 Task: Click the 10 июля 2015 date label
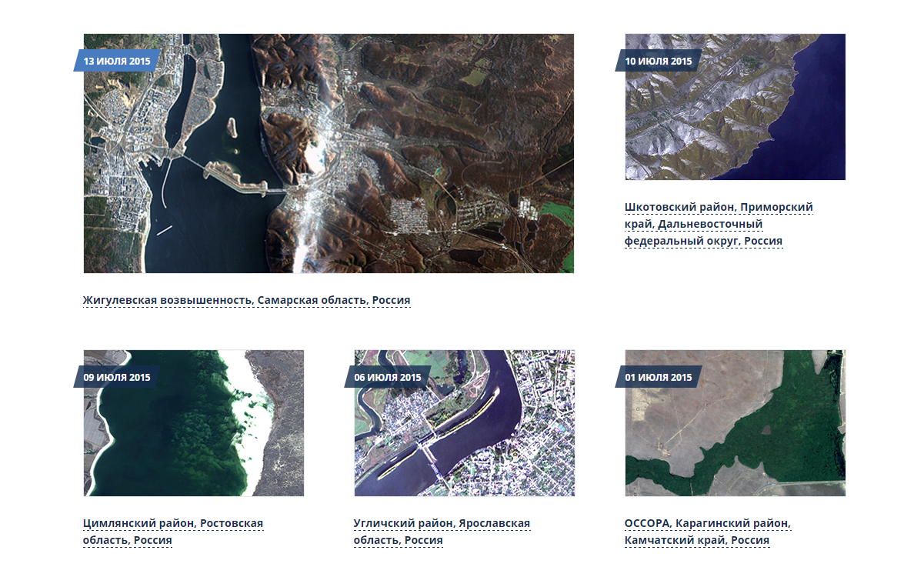[x=659, y=60]
